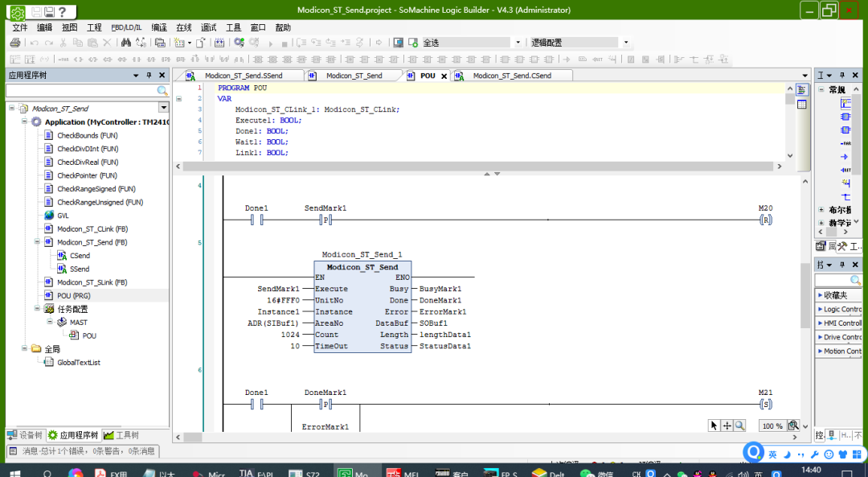The image size is (868, 477).
Task: Collapse the Application (MyController) node
Action: 24,121
